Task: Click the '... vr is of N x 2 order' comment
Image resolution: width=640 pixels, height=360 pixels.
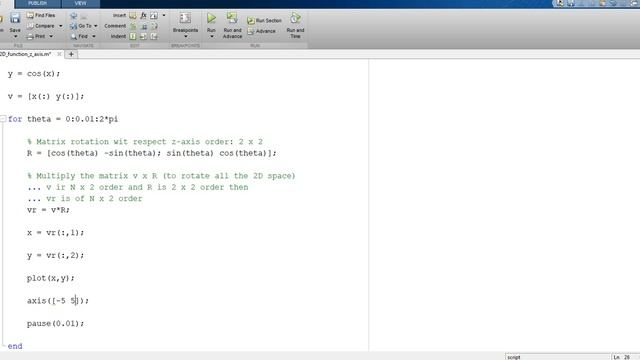Action: (x=84, y=199)
